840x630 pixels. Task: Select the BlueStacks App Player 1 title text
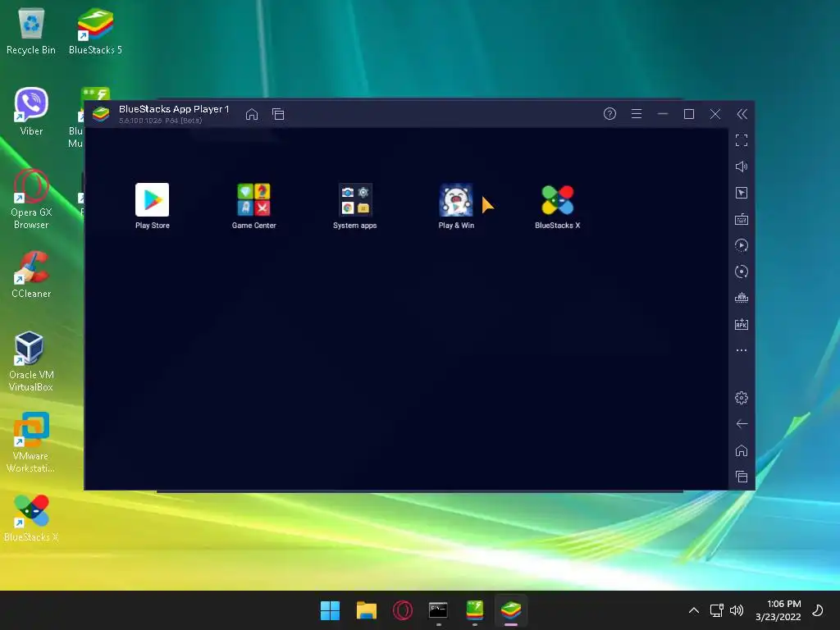tap(174, 109)
